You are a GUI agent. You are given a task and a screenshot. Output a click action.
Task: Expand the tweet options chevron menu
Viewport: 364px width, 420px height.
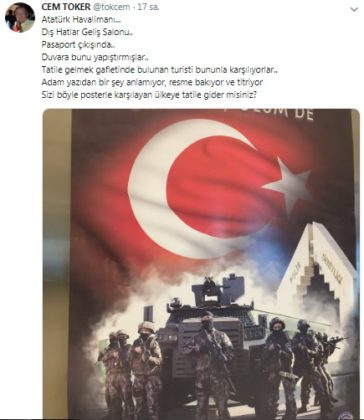354,10
